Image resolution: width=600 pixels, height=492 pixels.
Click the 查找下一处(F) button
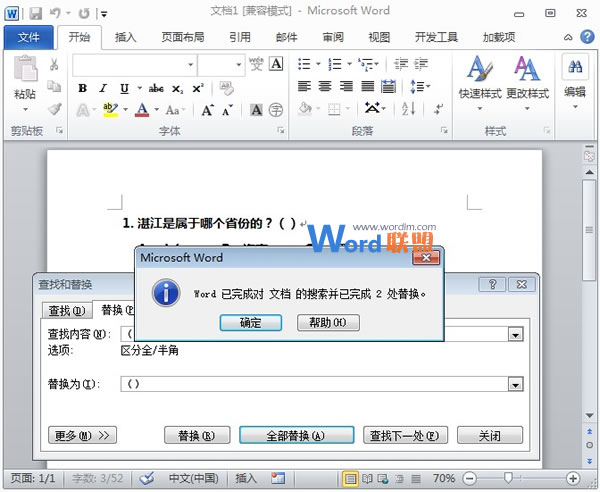tap(405, 435)
